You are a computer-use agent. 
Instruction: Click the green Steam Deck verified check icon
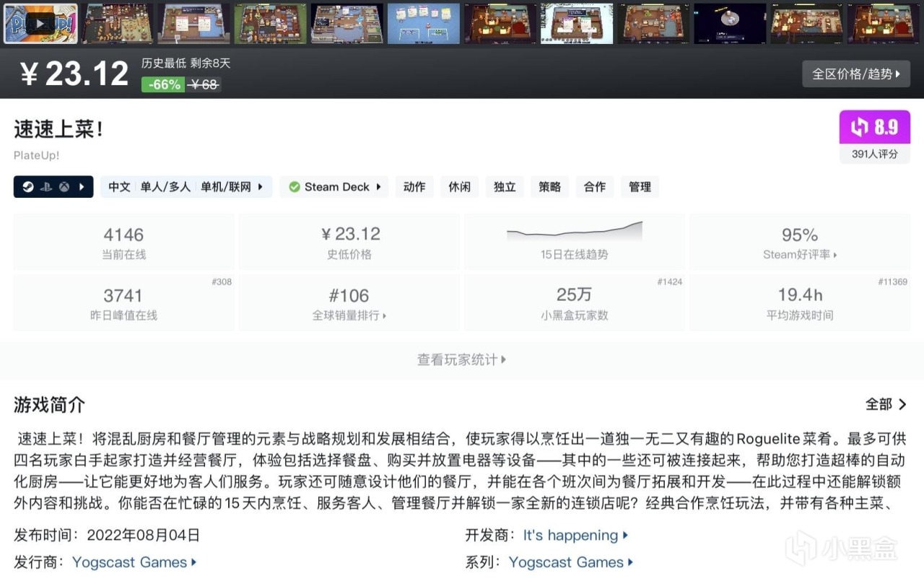click(x=295, y=187)
